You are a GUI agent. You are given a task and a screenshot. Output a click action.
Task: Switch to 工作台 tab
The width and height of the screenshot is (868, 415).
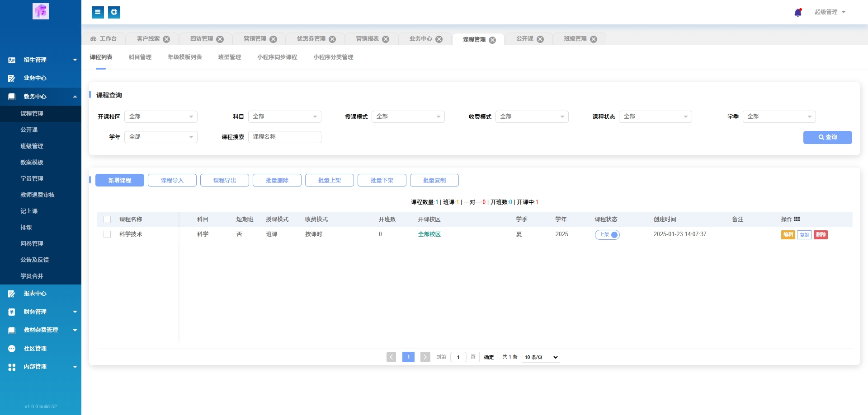click(x=104, y=39)
